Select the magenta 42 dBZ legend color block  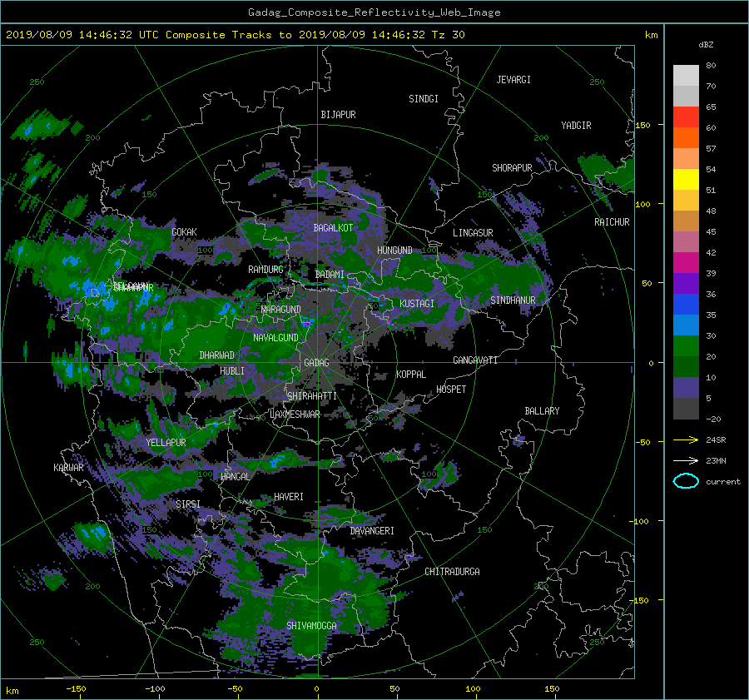686,262
